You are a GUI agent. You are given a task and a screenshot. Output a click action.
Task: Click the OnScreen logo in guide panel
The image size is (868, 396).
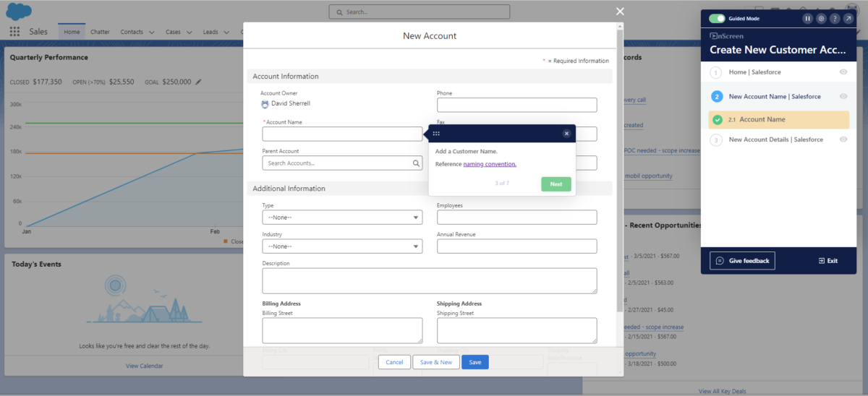click(726, 35)
